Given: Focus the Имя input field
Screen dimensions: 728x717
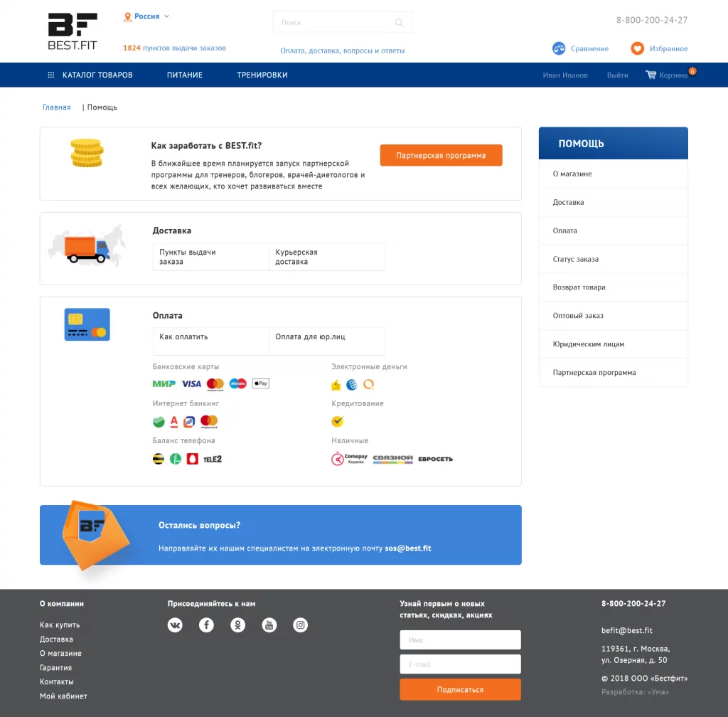Looking at the screenshot, I should tap(460, 640).
